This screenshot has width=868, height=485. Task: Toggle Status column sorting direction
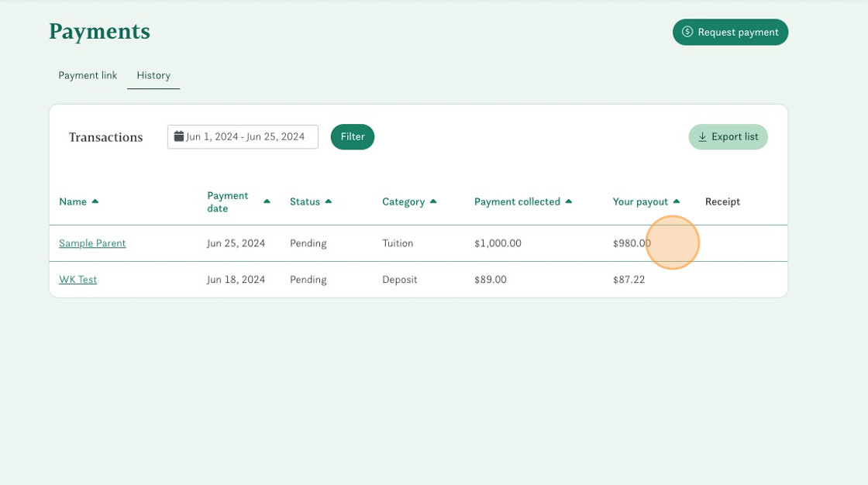pos(329,201)
